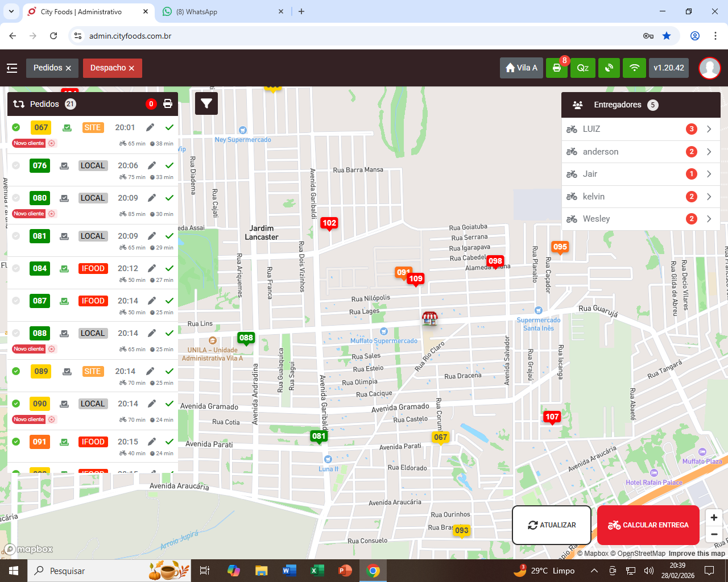Click the ATUALIZAR button
This screenshot has width=728, height=582.
click(x=552, y=525)
